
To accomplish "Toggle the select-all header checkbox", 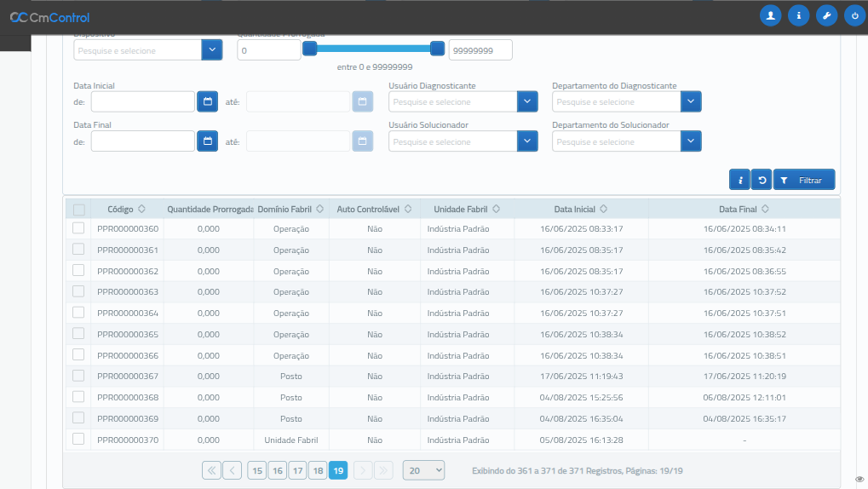I will pyautogui.click(x=78, y=210).
